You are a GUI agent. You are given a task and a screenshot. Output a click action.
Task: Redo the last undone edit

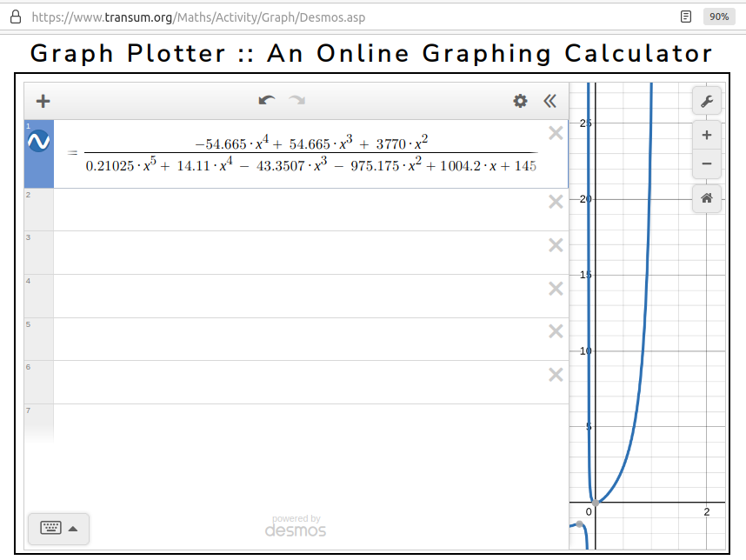pyautogui.click(x=297, y=100)
